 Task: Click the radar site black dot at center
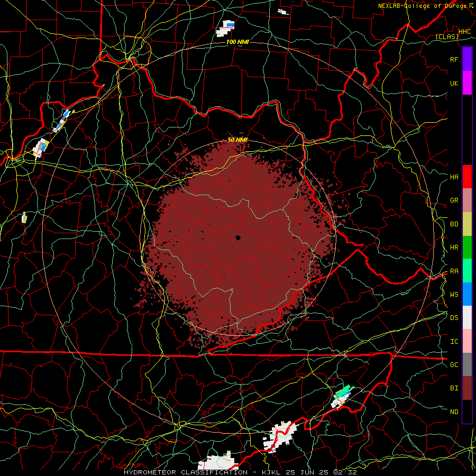coord(237,237)
